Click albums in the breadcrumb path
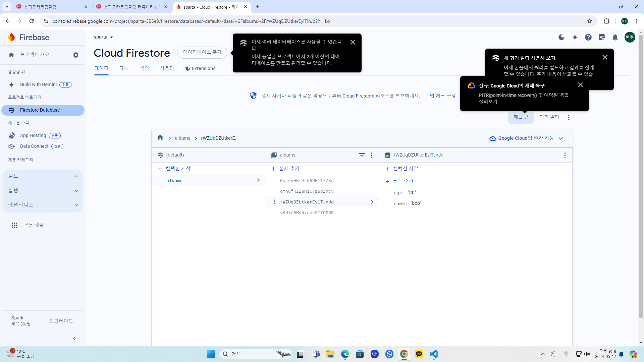644x362 pixels. click(x=182, y=138)
